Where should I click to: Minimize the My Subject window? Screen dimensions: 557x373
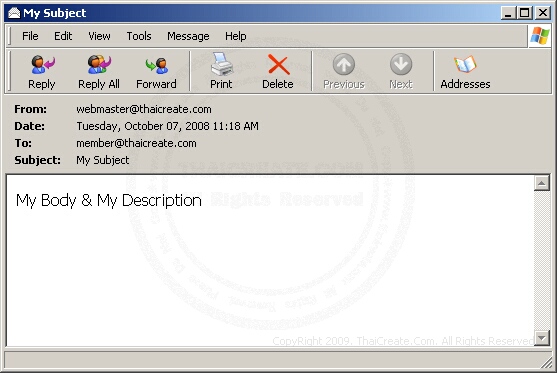[x=508, y=13]
